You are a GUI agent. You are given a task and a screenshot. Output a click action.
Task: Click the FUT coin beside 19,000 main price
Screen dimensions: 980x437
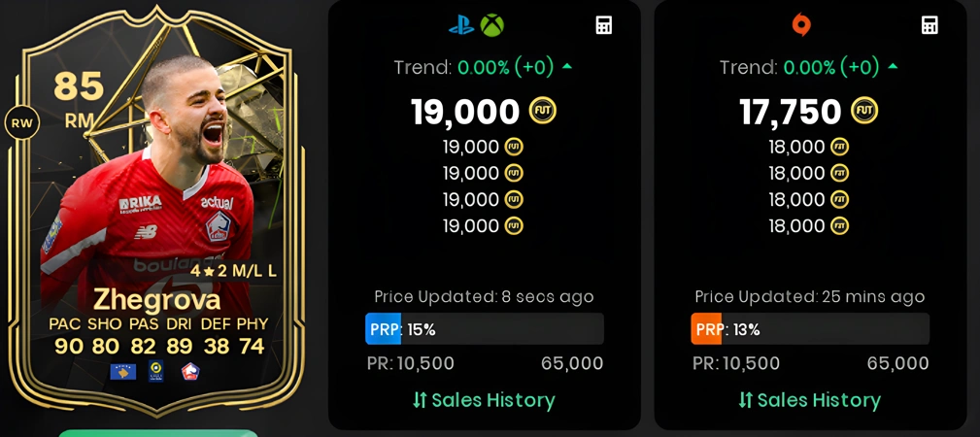[x=543, y=112]
